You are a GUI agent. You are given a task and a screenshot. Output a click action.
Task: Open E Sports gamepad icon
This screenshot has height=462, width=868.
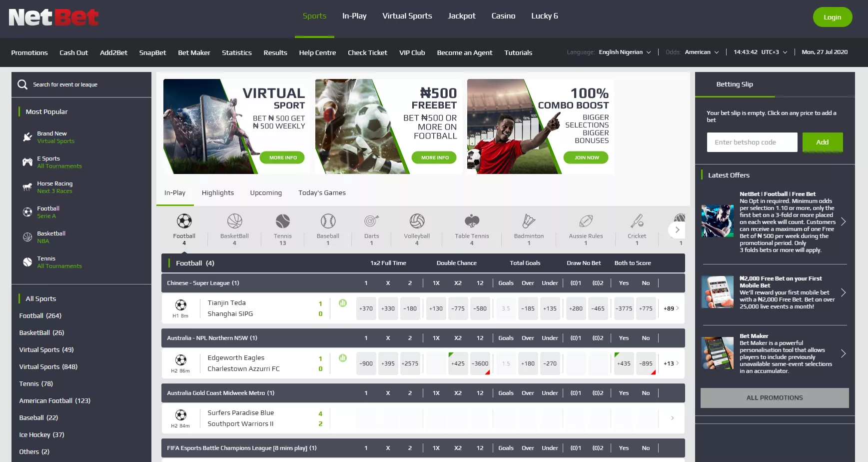(27, 162)
